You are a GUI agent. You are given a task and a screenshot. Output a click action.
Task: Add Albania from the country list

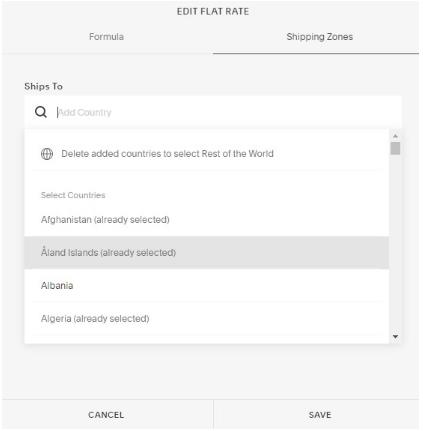[x=206, y=285]
